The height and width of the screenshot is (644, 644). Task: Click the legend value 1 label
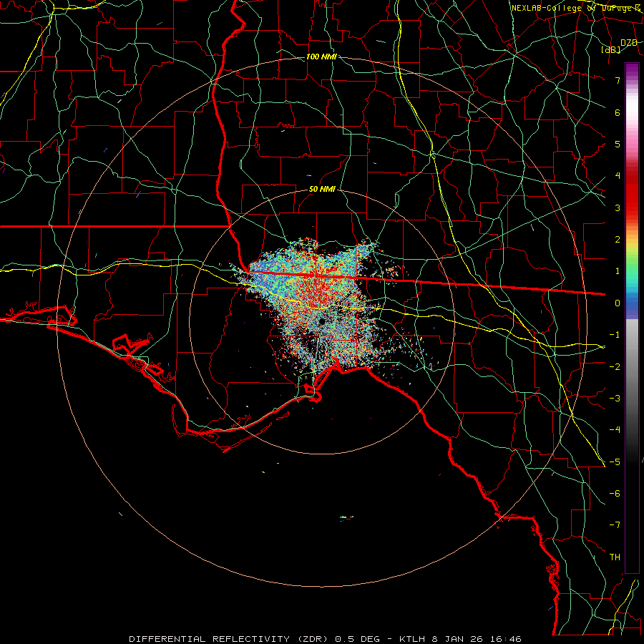(x=618, y=271)
